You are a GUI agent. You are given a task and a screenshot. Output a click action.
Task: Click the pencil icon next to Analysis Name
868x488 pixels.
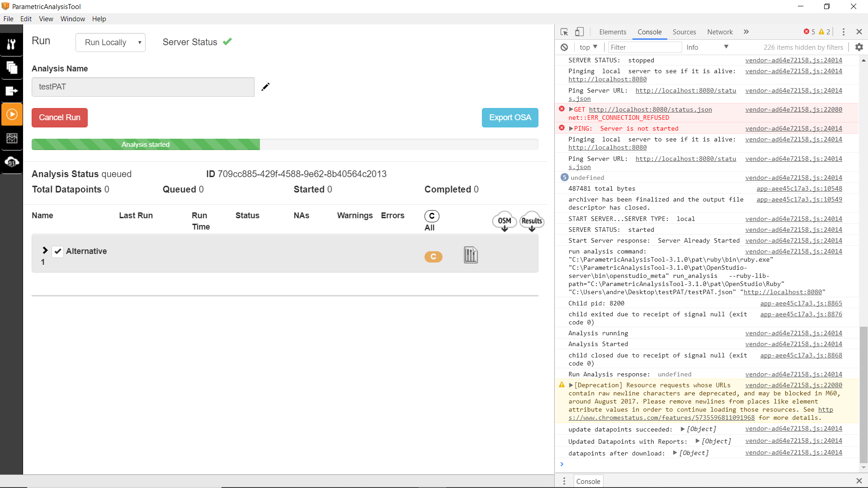click(265, 87)
